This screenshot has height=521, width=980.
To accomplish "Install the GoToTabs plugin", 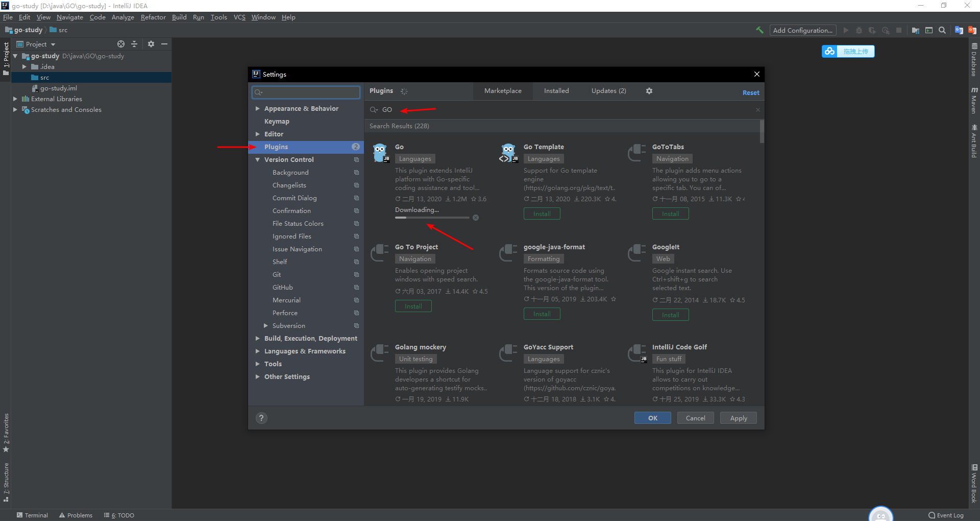I will click(671, 214).
